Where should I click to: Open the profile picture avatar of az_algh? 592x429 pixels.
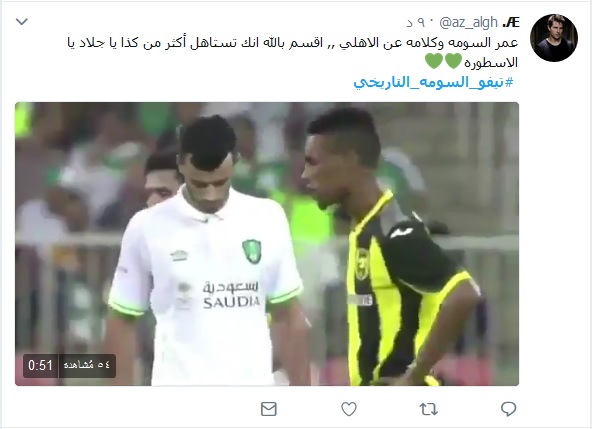pos(554,38)
